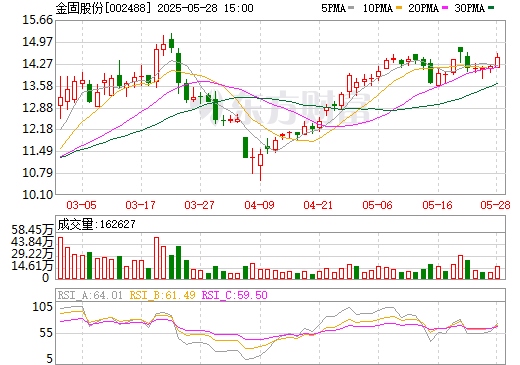This screenshot has width=520, height=365.
Task: Click the last red candlestick on 05-28
Action: pyautogui.click(x=498, y=62)
